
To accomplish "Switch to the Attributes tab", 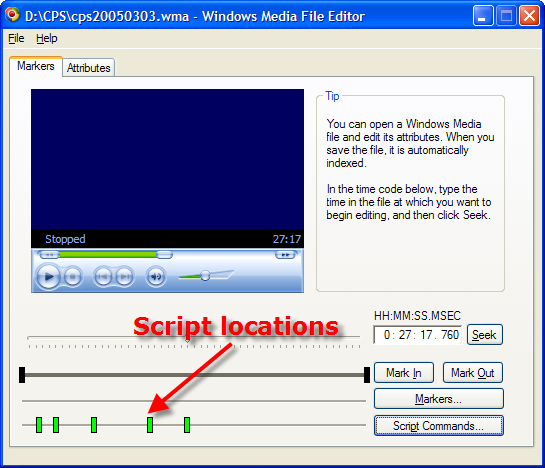I will [x=89, y=67].
